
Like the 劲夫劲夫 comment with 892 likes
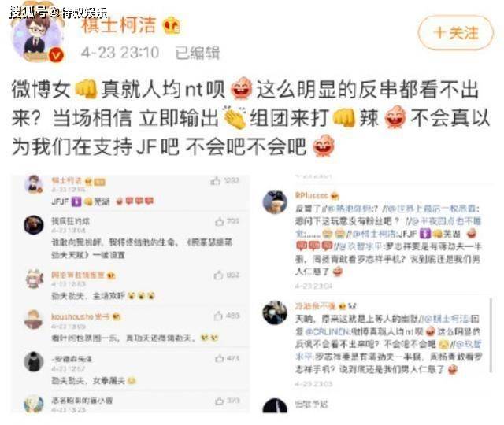219,275
